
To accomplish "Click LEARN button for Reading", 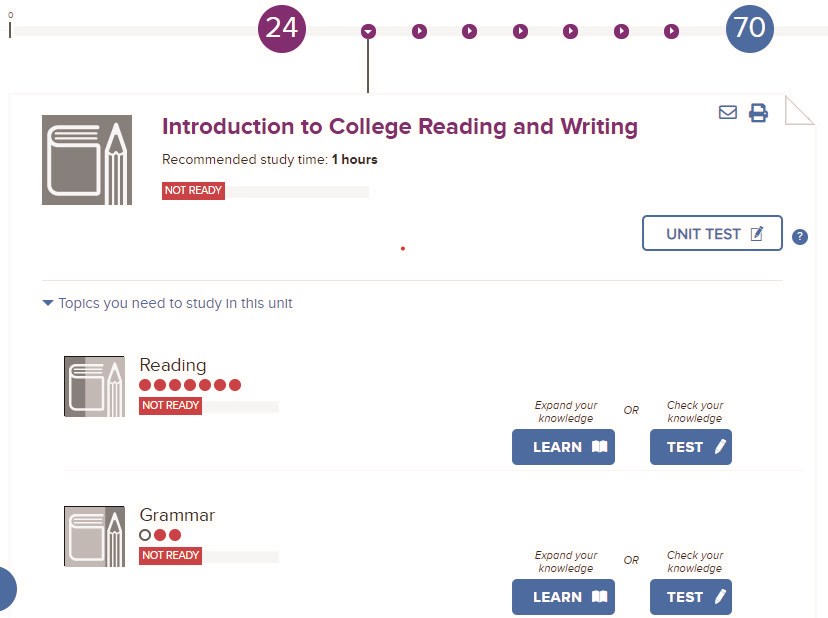I will point(563,447).
